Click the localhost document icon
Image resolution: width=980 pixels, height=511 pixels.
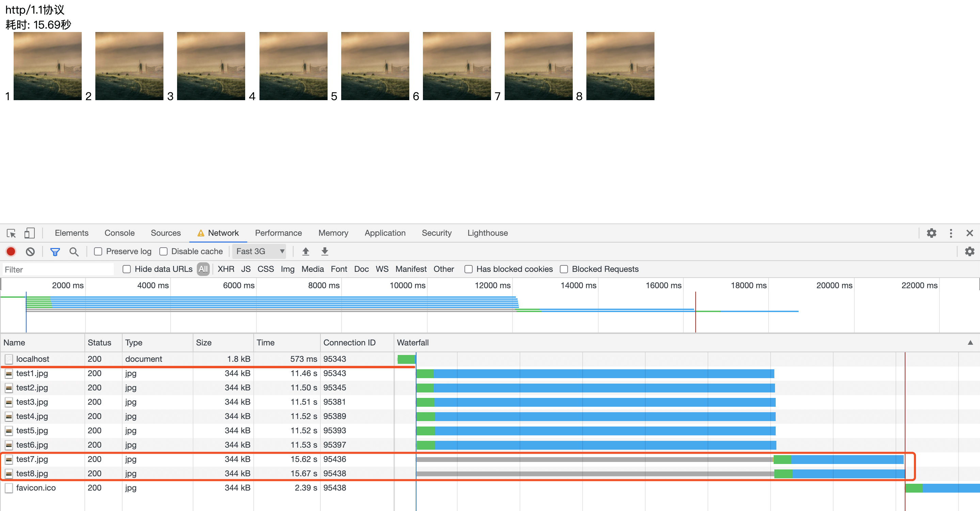9,359
